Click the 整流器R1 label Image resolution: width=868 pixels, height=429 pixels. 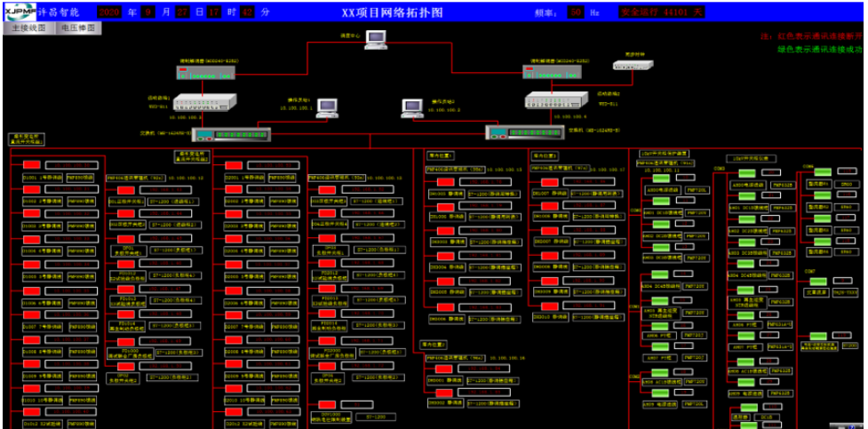pos(817,183)
